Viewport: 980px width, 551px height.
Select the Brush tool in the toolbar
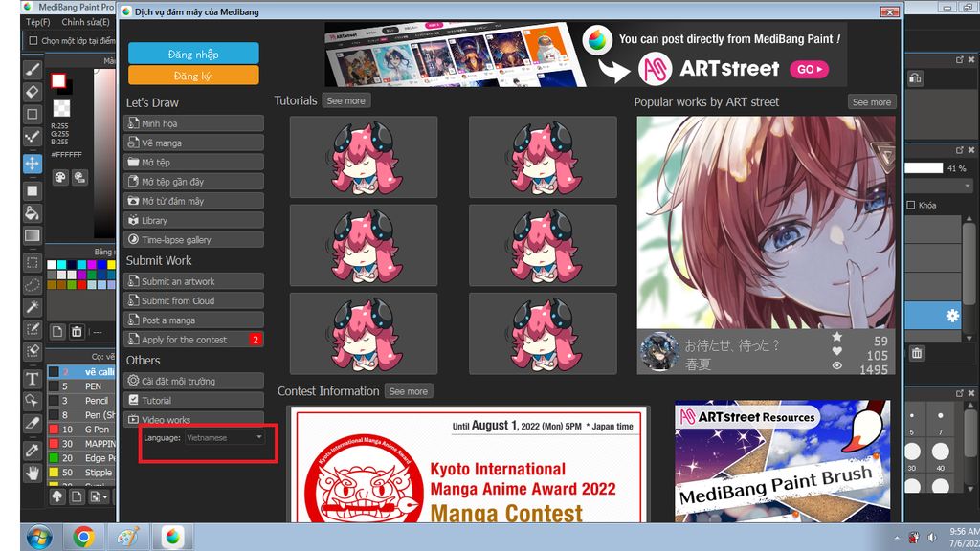tap(33, 69)
